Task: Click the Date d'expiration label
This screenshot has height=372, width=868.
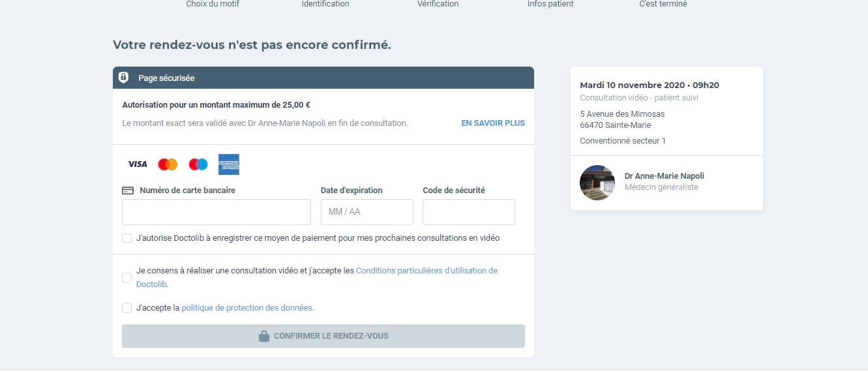Action: 352,191
